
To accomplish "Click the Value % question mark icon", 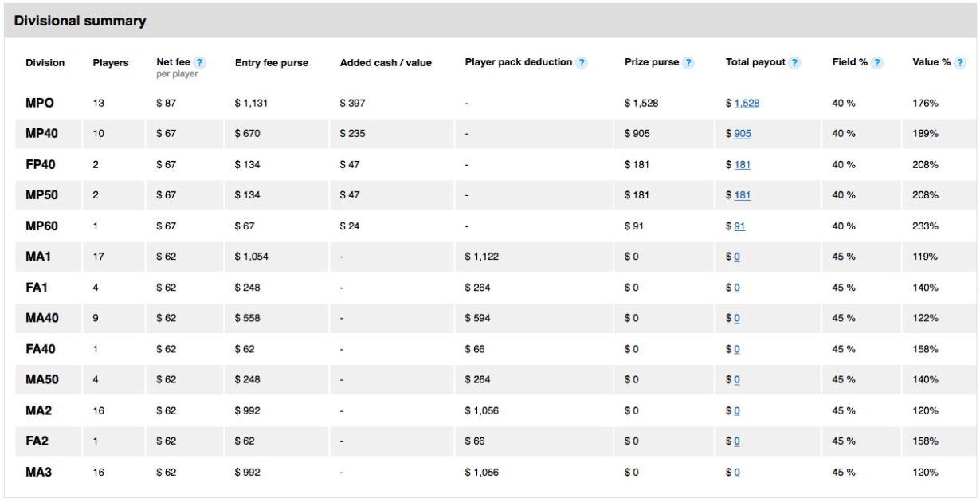I will point(960,63).
